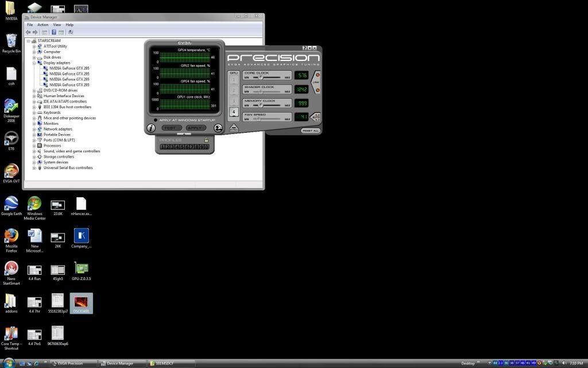Viewport: 588px width, 368px height.
Task: Select GPU 1 in Precision
Action: click(x=233, y=79)
